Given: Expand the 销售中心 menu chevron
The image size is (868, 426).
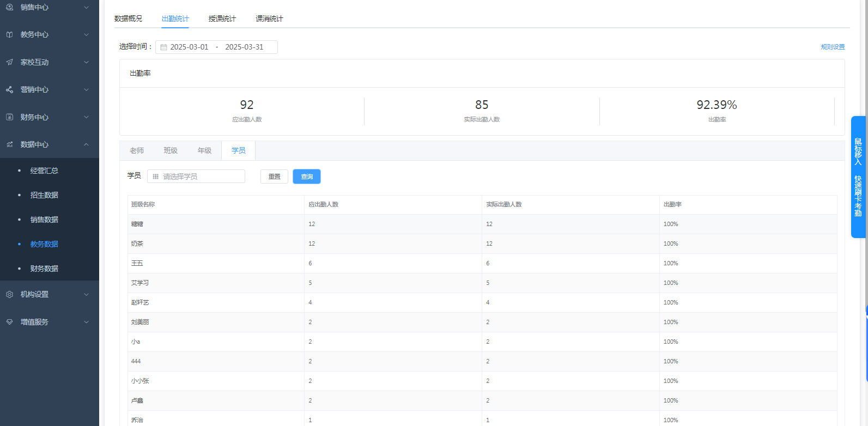Looking at the screenshot, I should click(x=86, y=7).
